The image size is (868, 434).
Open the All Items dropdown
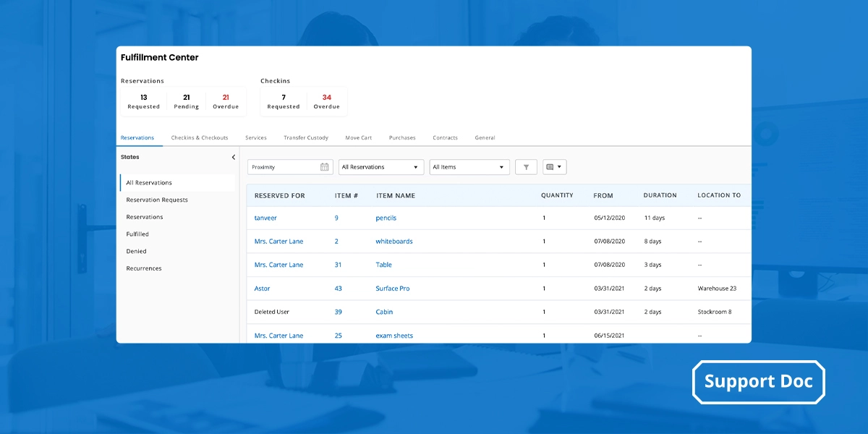coord(469,166)
